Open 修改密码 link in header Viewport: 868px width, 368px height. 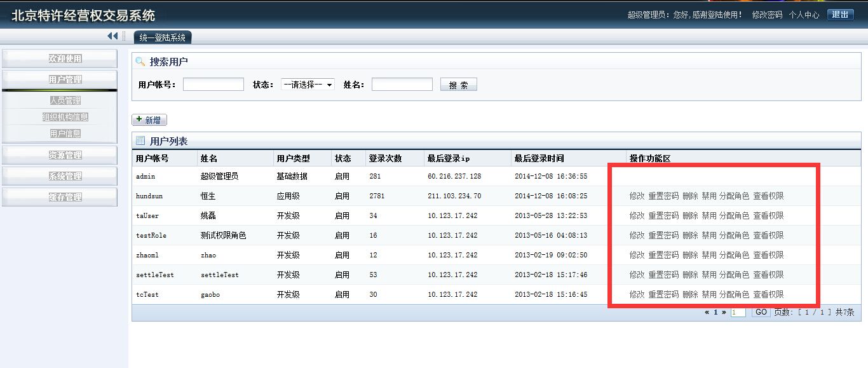click(767, 15)
